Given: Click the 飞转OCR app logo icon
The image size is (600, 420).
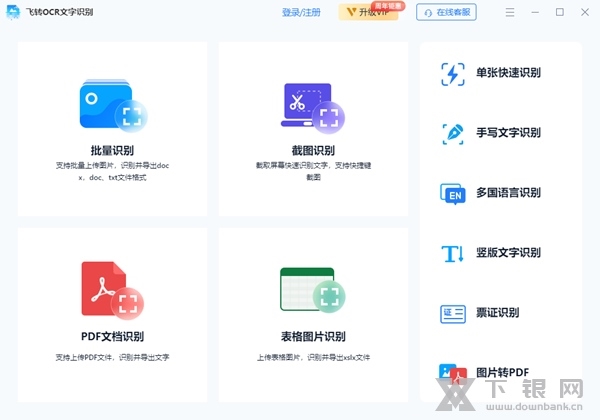Looking at the screenshot, I should [x=13, y=12].
